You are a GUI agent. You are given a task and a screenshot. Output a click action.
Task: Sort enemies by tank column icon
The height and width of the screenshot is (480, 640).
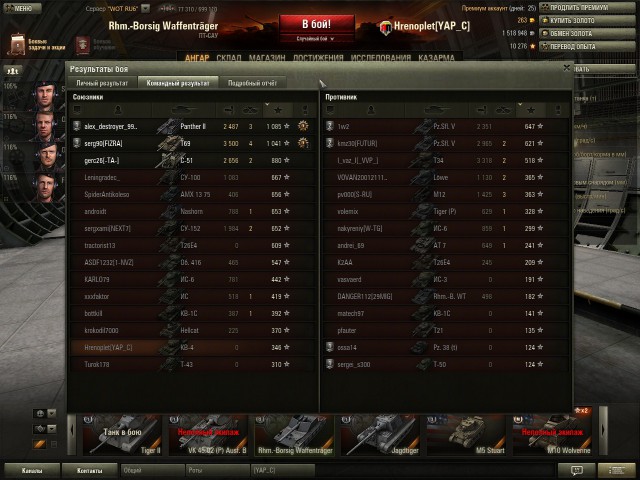[436, 110]
